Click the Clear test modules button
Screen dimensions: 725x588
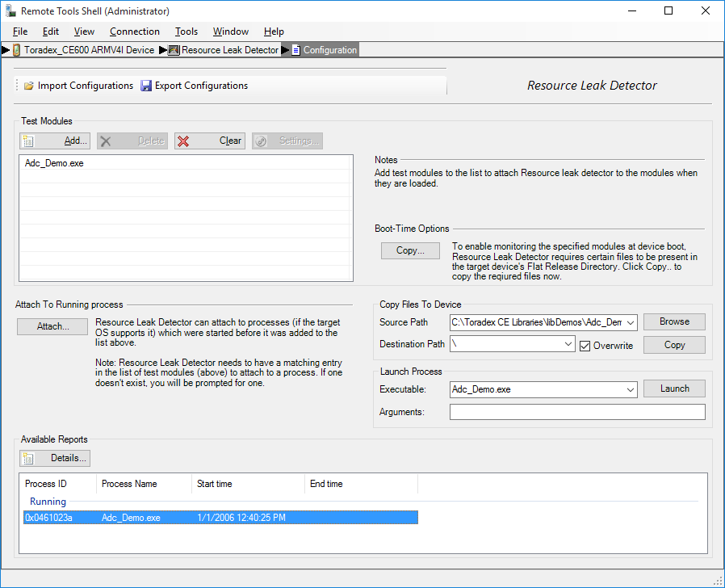coord(210,141)
